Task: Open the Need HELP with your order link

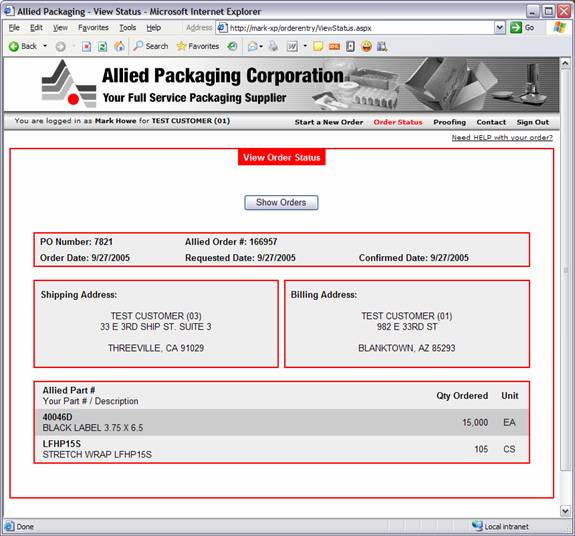Action: (502, 137)
